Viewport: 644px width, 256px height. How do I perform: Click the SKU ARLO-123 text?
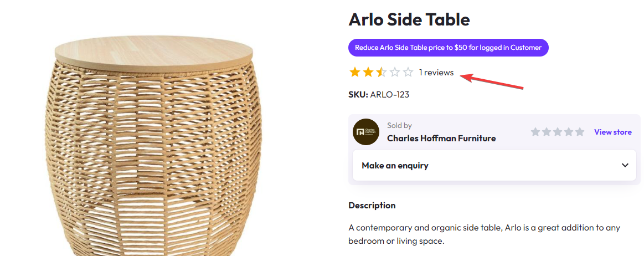click(379, 94)
